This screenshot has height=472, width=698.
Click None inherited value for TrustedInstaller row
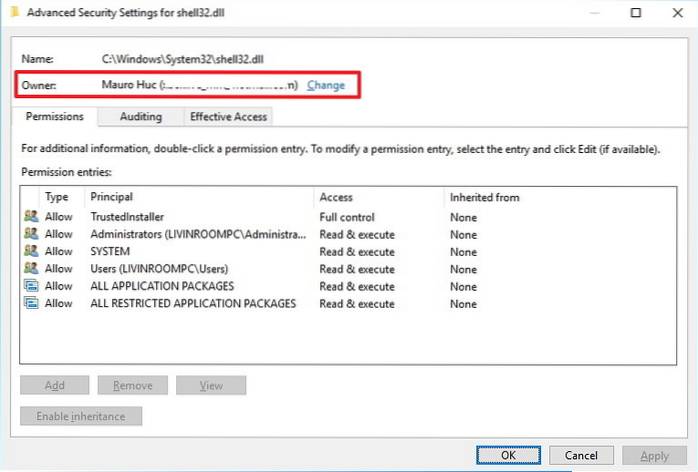[463, 217]
